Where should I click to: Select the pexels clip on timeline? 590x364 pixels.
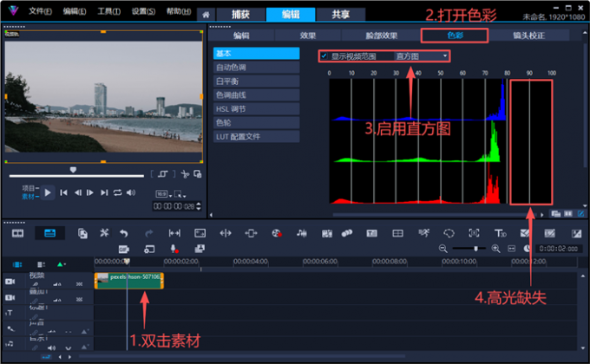(129, 281)
